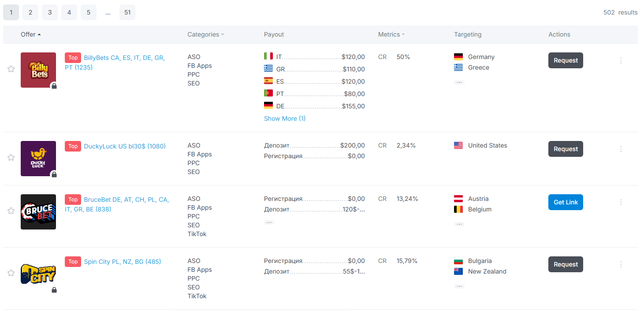Mark Spin City offer as favorite
Screen dimensions: 644x311
click(x=11, y=273)
